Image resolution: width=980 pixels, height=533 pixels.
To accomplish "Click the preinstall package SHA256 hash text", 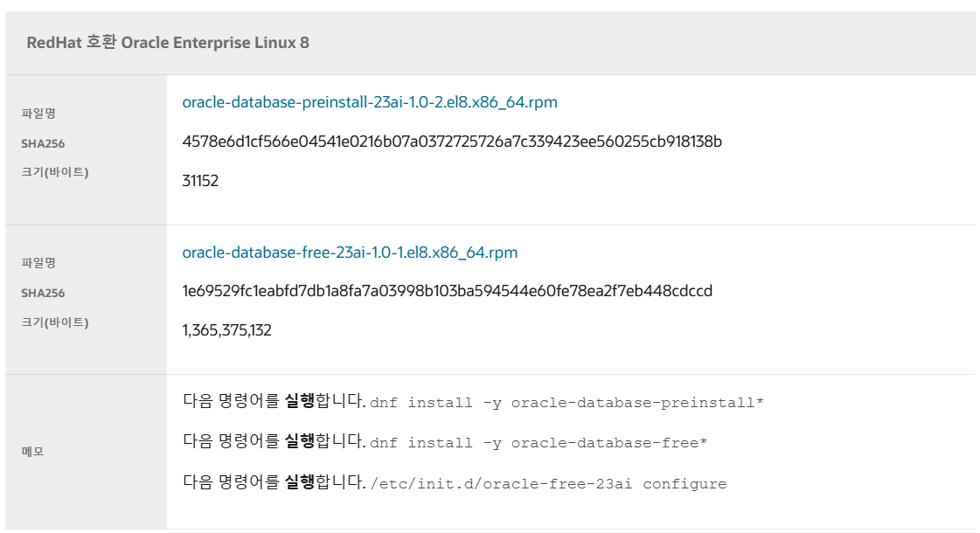I will 452,142.
